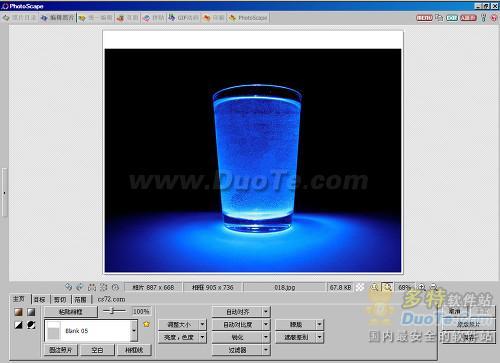Open the PhotoScape tab in top toolbar
This screenshot has height=363, width=500.
point(249,18)
